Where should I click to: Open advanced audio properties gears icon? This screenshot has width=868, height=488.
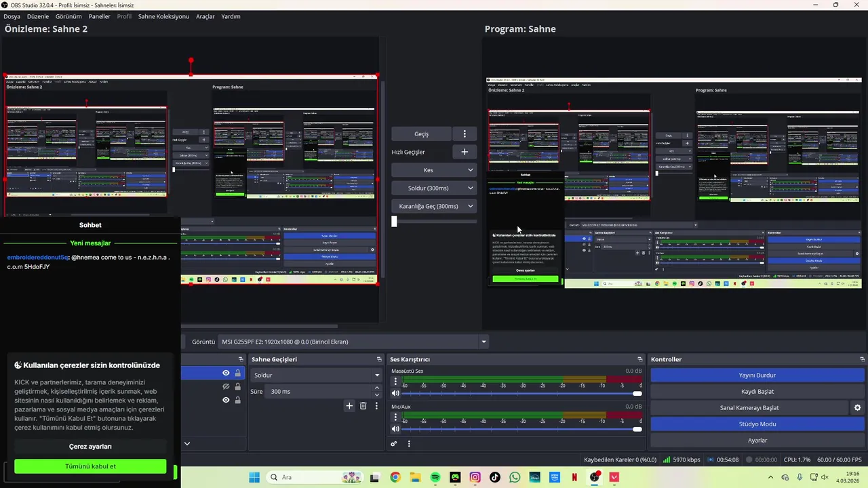click(x=394, y=444)
